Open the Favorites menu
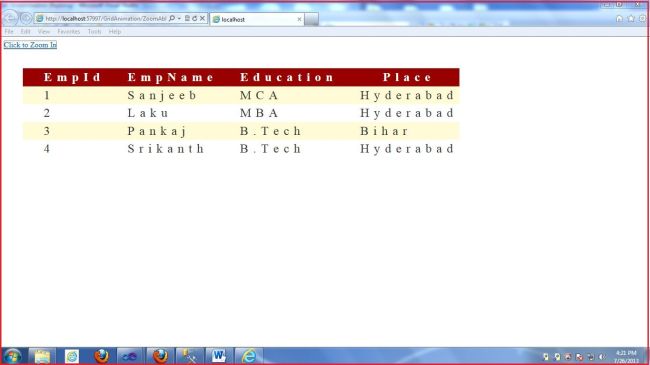The image size is (650, 365). click(68, 32)
